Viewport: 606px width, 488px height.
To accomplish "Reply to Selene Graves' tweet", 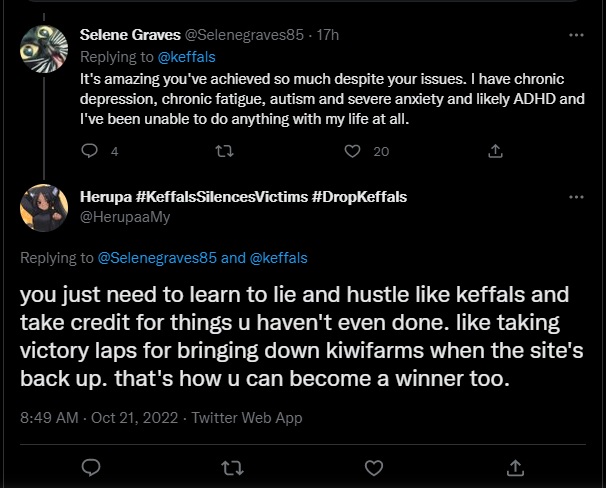I will [x=89, y=151].
